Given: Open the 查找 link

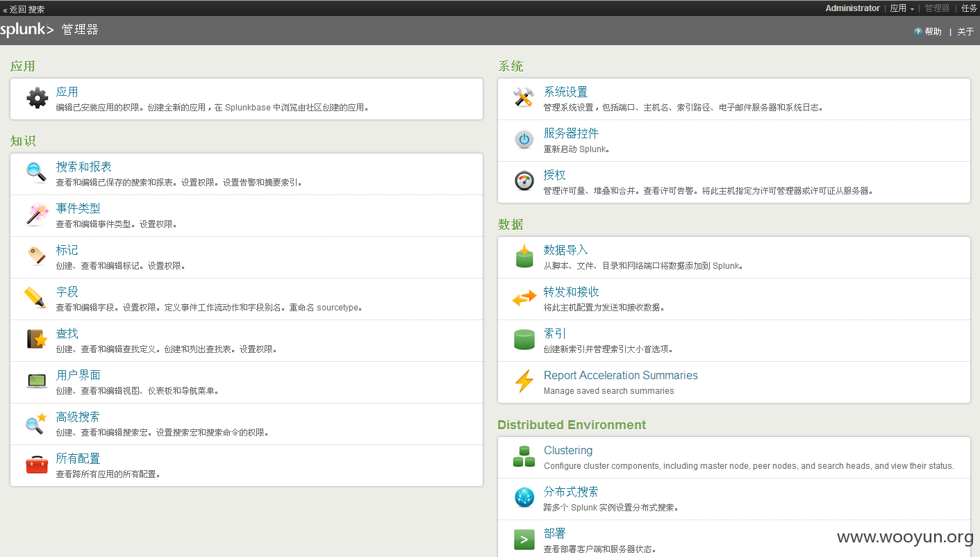Looking at the screenshot, I should (x=67, y=333).
